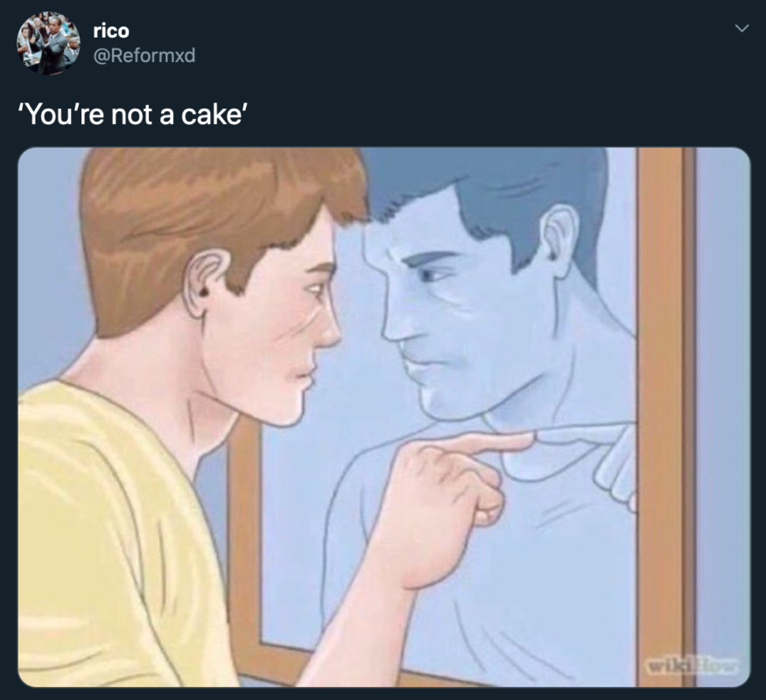The width and height of the screenshot is (766, 700).
Task: Open rico's profile avatar picture
Action: pos(48,43)
